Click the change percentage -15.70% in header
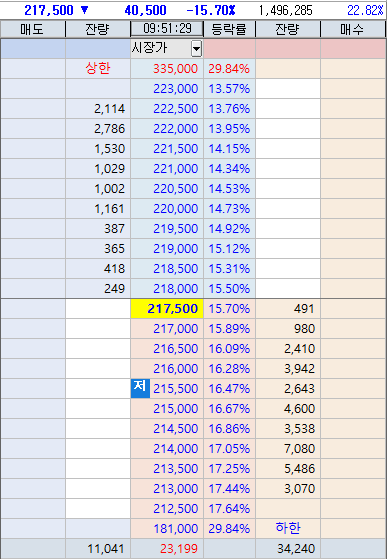 [211, 10]
